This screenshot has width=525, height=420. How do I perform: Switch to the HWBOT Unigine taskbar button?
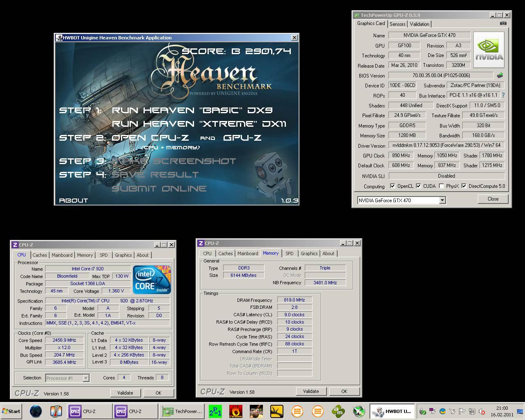pyautogui.click(x=392, y=411)
